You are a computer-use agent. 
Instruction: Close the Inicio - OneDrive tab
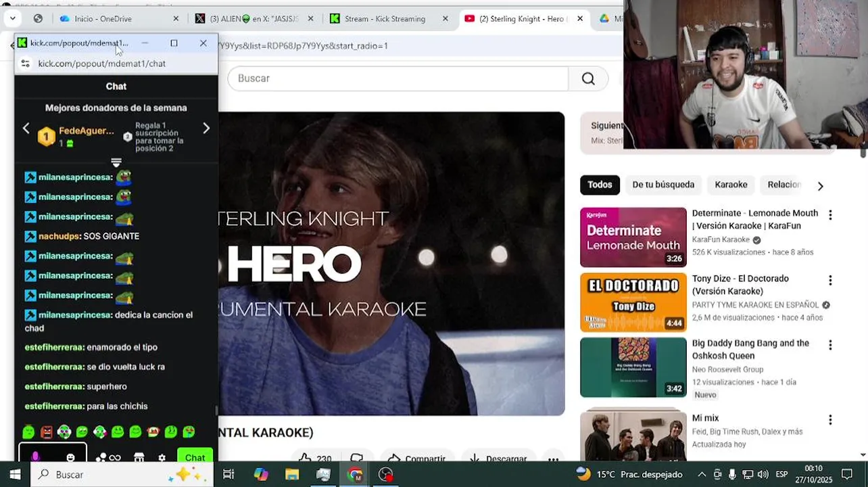pyautogui.click(x=176, y=19)
